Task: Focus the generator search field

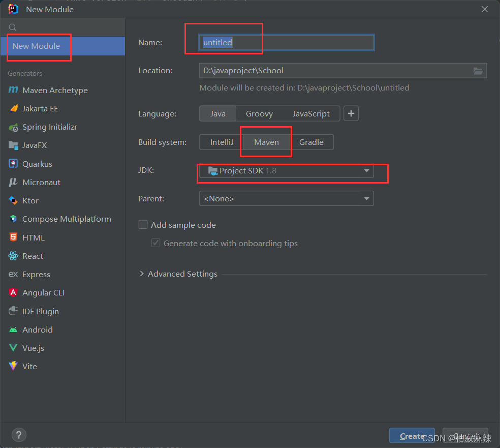Action: (x=63, y=27)
